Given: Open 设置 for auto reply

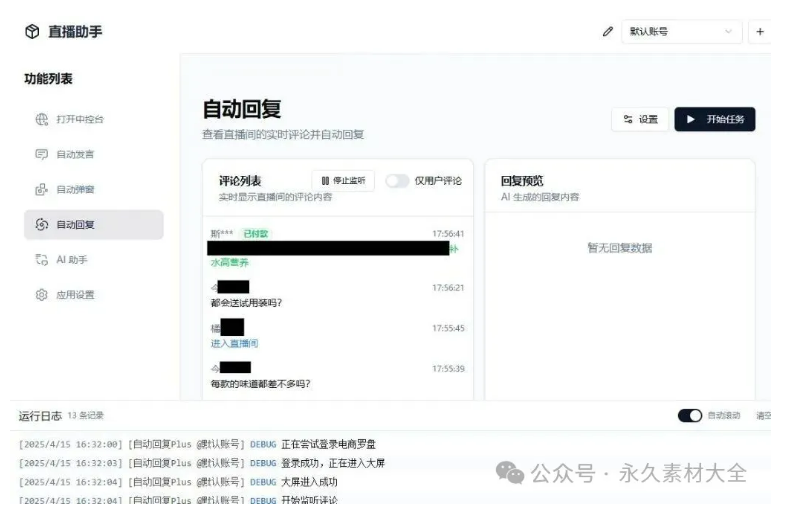Looking at the screenshot, I should click(x=640, y=120).
